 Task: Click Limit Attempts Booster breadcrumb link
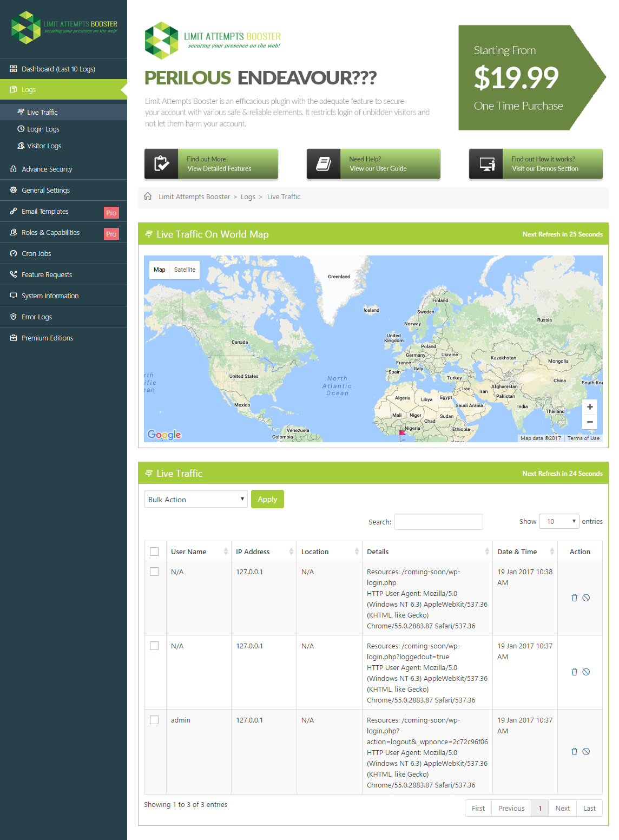194,196
